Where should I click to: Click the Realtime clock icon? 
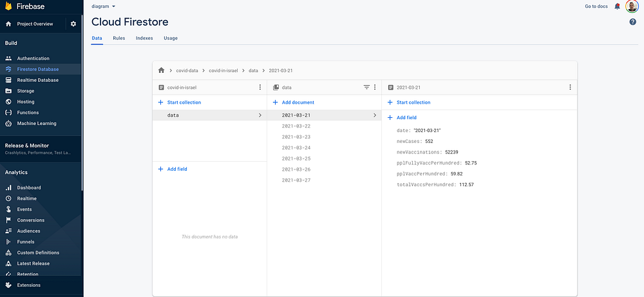pyautogui.click(x=8, y=198)
